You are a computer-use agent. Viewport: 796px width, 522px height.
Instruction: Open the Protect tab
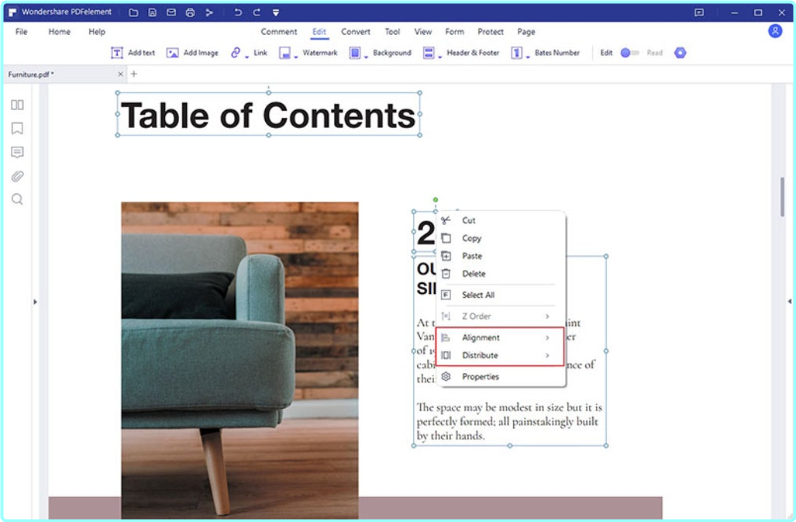(490, 31)
